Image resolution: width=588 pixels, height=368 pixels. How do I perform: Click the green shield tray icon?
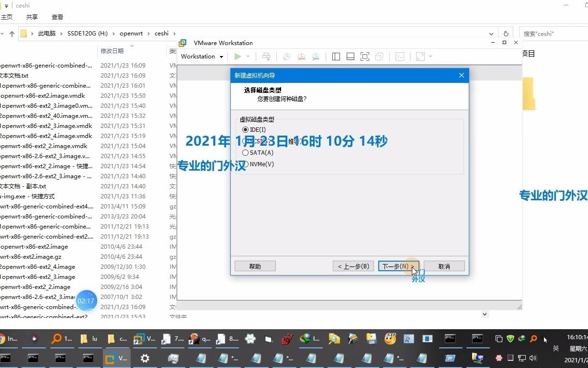(x=510, y=339)
